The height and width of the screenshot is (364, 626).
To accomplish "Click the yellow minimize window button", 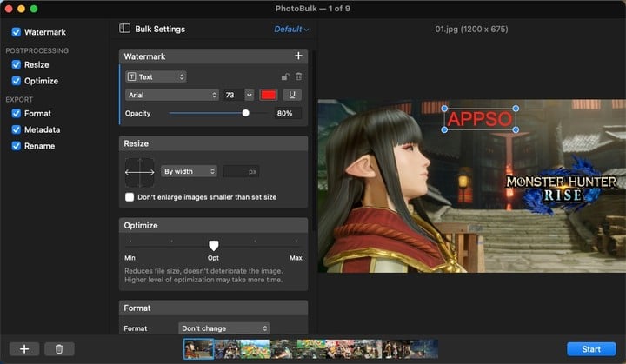I will [21, 9].
